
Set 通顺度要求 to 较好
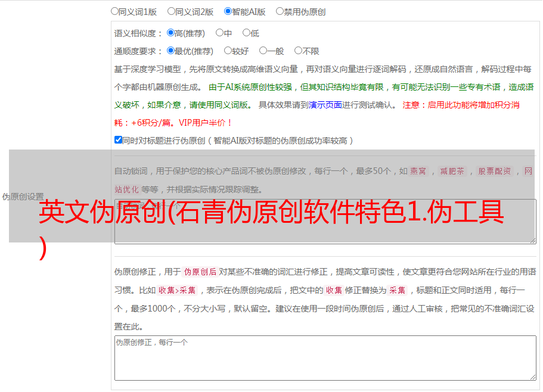(228, 51)
